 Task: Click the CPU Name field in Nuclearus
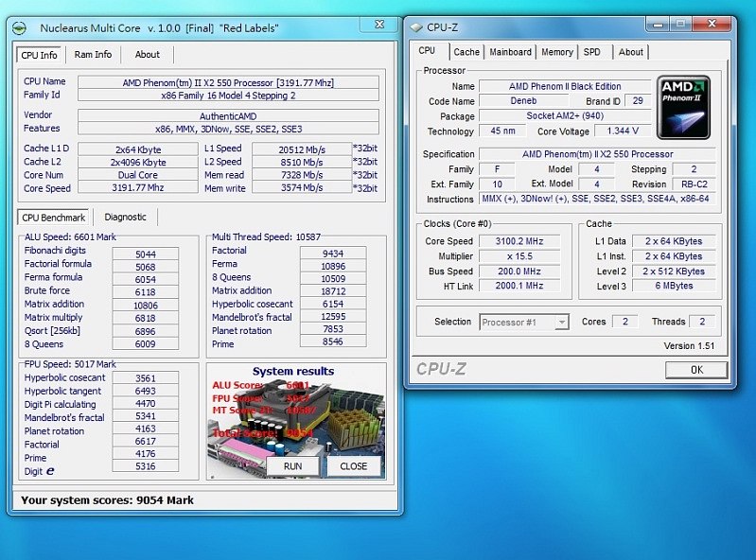coord(228,82)
